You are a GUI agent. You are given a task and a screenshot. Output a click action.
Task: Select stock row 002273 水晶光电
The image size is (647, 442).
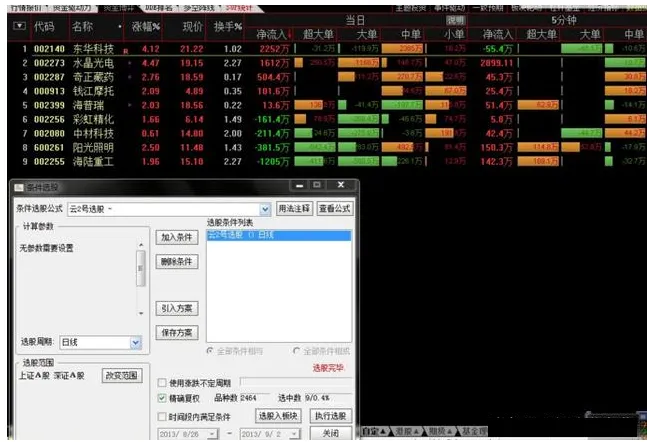coord(327,63)
